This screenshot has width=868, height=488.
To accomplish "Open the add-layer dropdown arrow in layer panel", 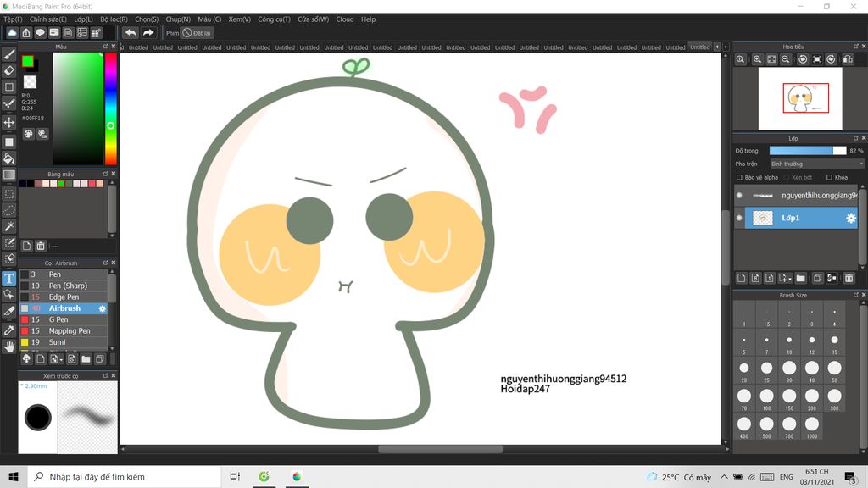I will point(784,278).
